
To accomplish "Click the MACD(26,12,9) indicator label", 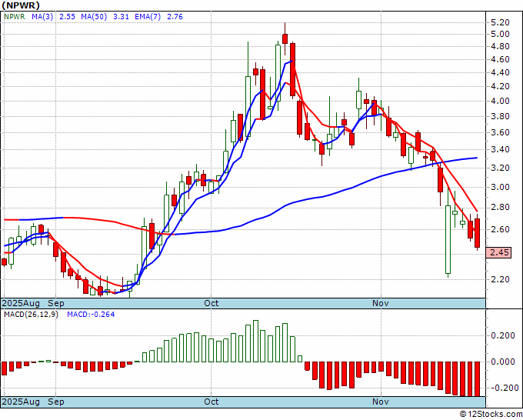I will pyautogui.click(x=31, y=315).
